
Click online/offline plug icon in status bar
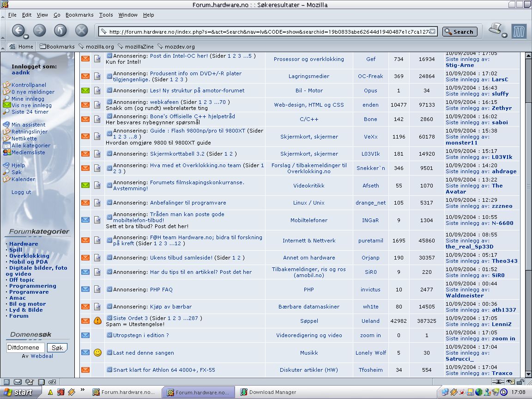click(499, 382)
